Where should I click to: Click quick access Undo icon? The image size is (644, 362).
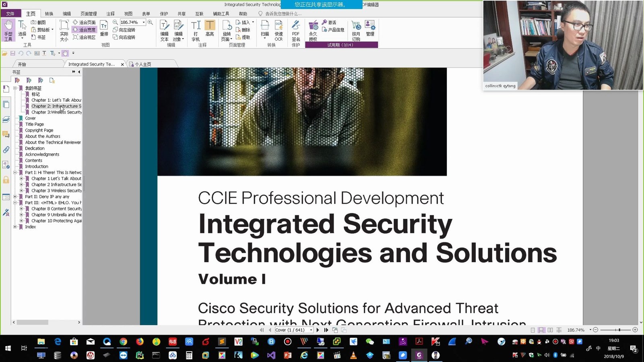click(x=21, y=53)
